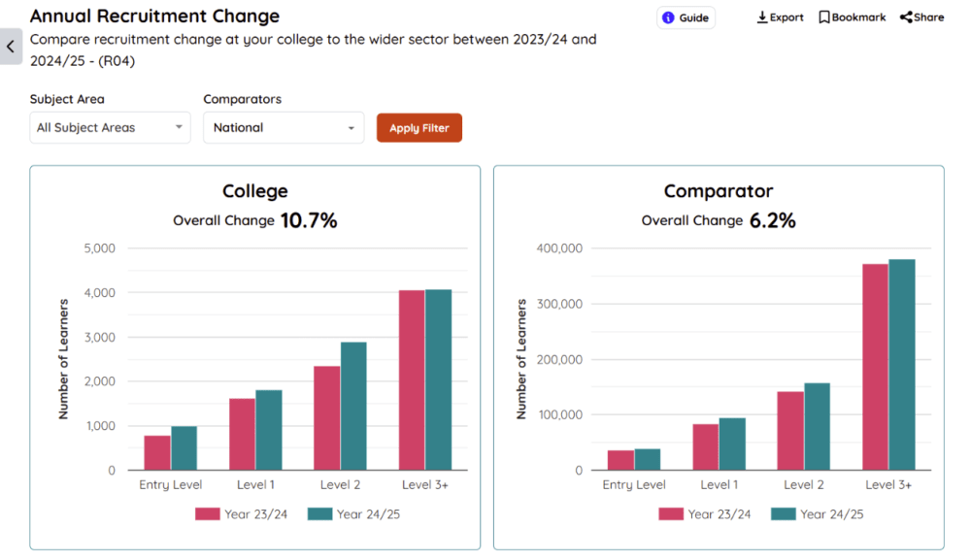The height and width of the screenshot is (560, 971).
Task: Click College Level 3+ Year 23/24 bar
Action: point(412,379)
